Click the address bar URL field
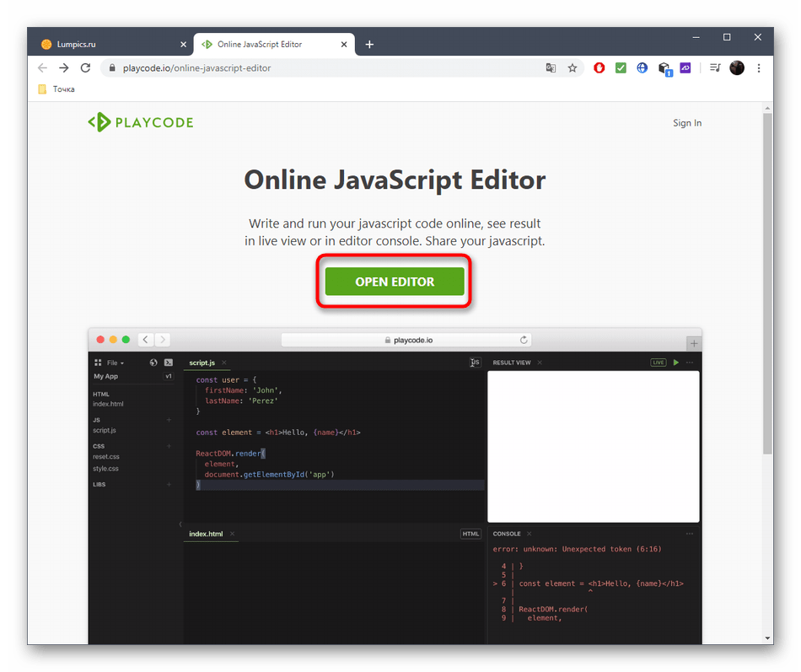Screen dimensions: 801x672 click(x=320, y=68)
